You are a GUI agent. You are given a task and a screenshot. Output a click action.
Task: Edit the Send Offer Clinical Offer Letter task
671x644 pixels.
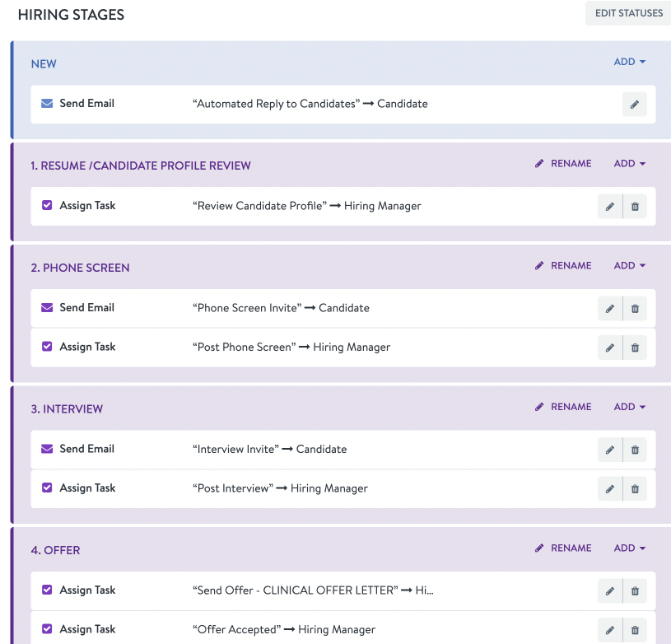pyautogui.click(x=610, y=591)
